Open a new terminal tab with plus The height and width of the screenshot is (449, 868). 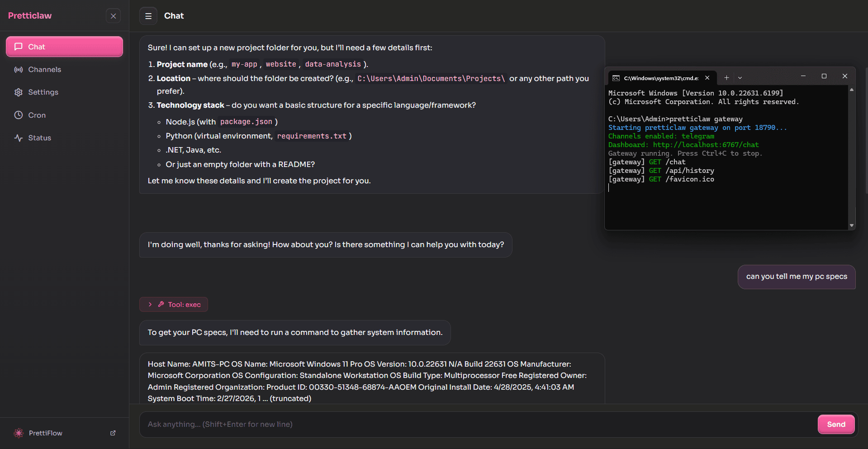pyautogui.click(x=726, y=78)
